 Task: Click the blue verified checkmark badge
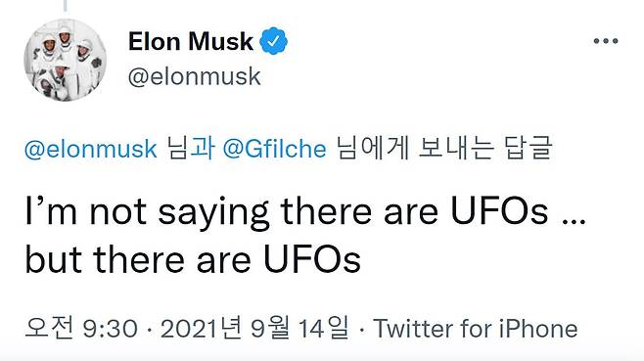click(x=273, y=41)
